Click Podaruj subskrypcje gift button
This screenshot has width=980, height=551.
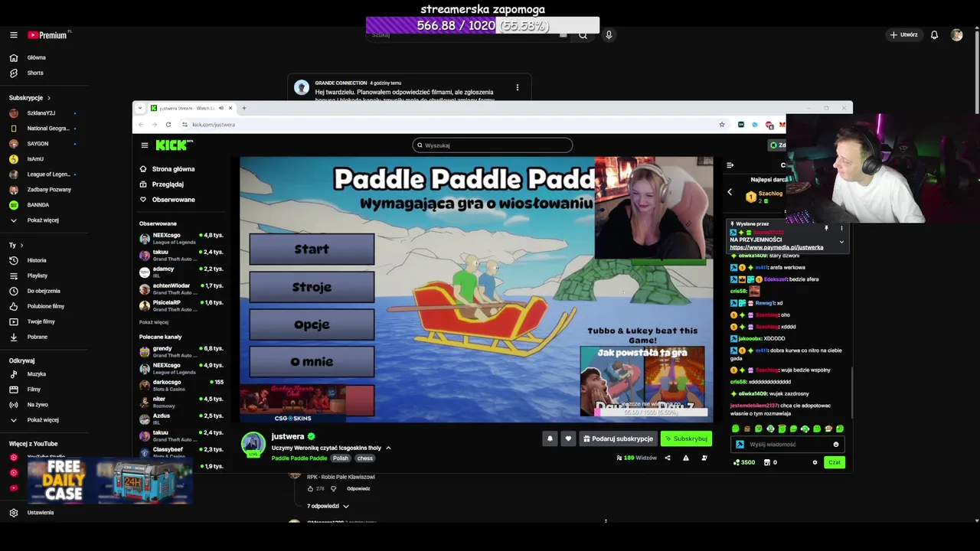(x=618, y=439)
